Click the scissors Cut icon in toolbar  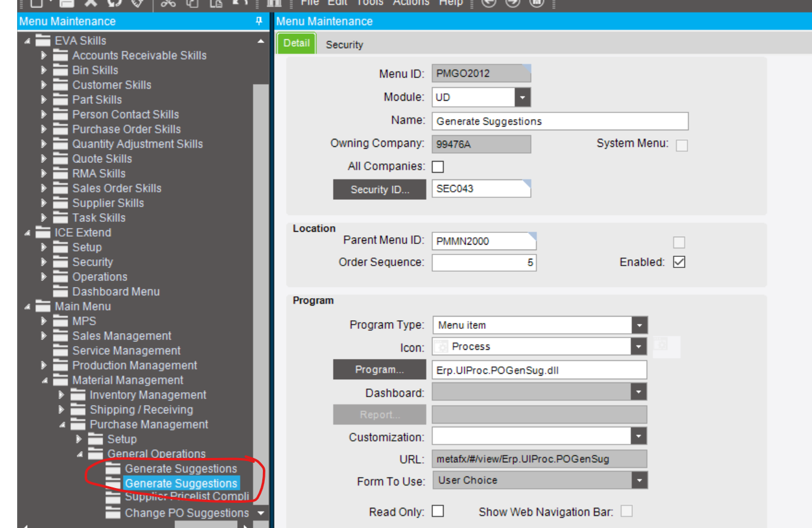[168, 3]
